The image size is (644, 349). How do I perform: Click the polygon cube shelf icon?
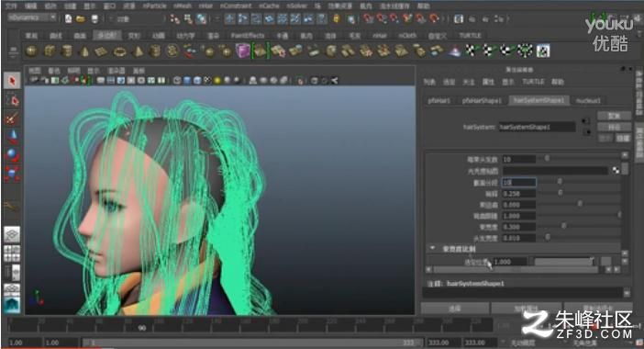pyautogui.click(x=50, y=51)
